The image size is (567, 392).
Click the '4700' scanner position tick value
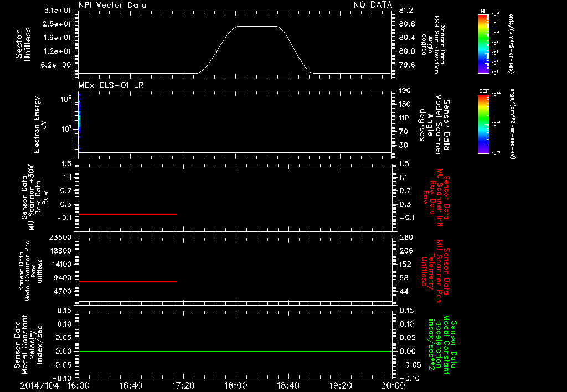tap(62, 291)
